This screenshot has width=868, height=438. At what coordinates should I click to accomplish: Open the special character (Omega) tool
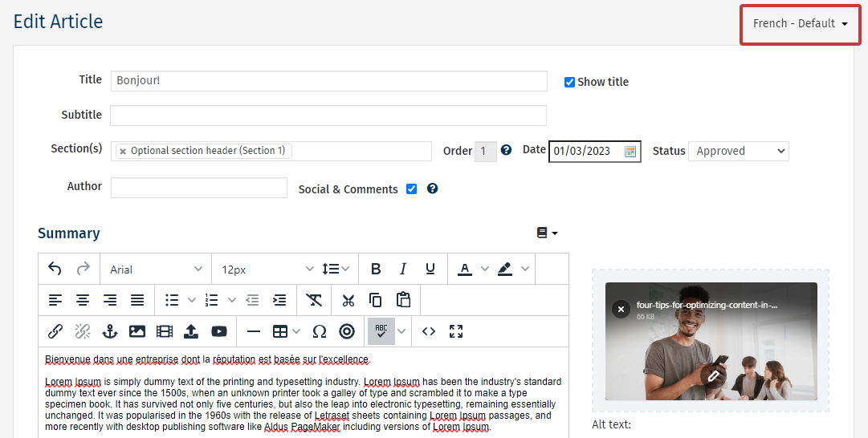pyautogui.click(x=319, y=331)
